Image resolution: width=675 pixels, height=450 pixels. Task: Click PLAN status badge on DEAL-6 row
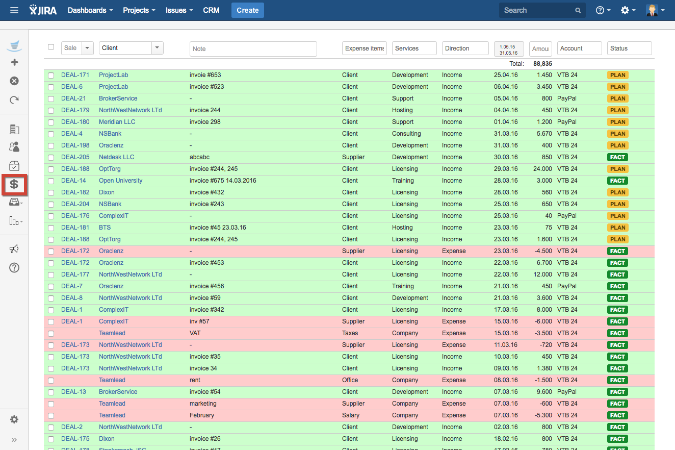[x=618, y=87]
